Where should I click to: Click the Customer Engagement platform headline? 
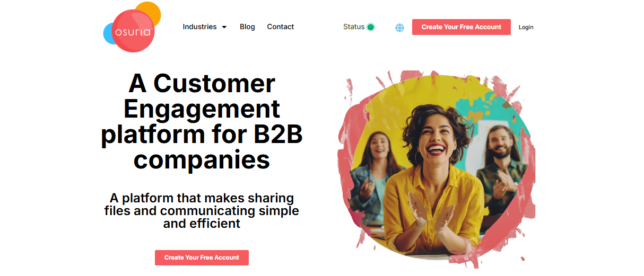202,122
